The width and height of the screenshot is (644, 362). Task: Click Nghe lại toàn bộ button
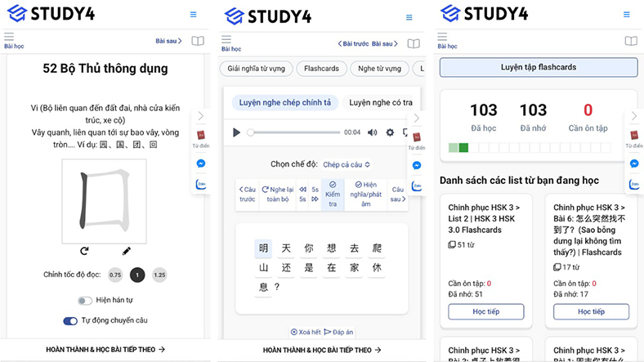point(278,194)
